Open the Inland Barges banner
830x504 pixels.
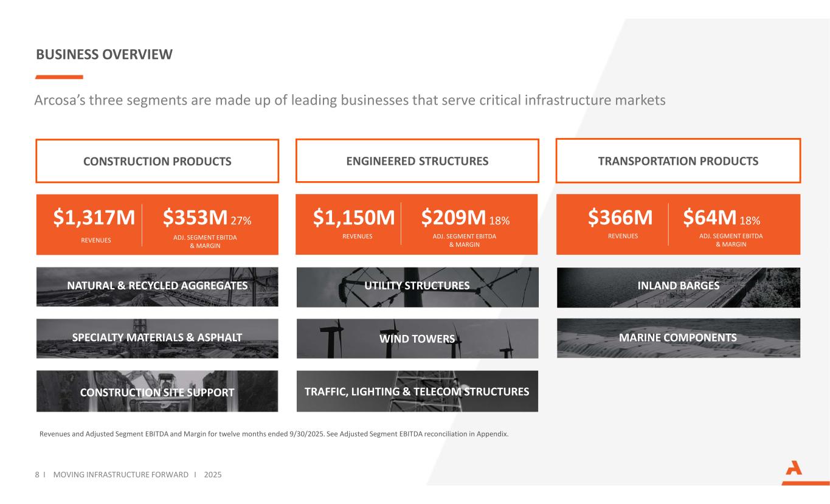[x=678, y=286]
